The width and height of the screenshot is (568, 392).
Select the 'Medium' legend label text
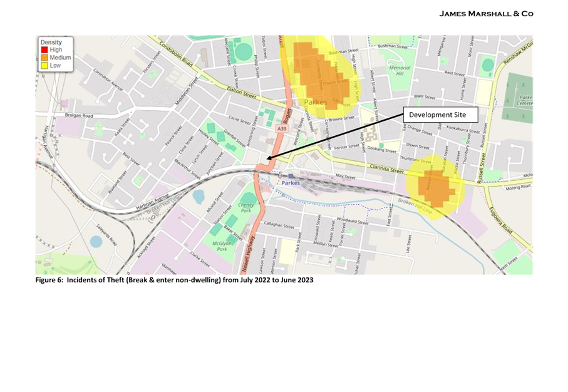pos(61,58)
